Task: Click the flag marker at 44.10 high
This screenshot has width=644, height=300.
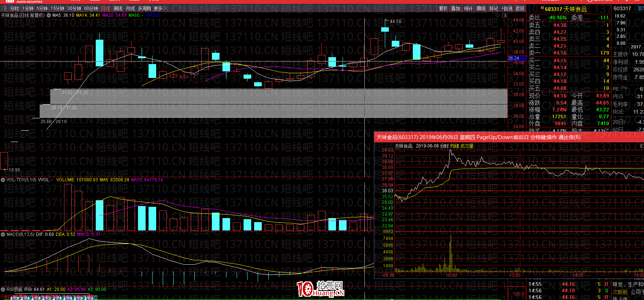Action: tap(387, 20)
